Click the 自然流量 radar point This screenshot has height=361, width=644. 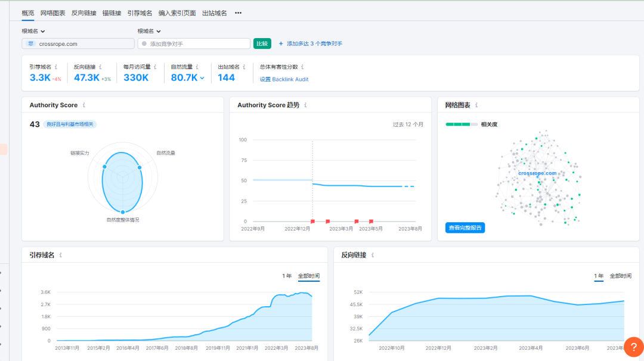coord(140,167)
